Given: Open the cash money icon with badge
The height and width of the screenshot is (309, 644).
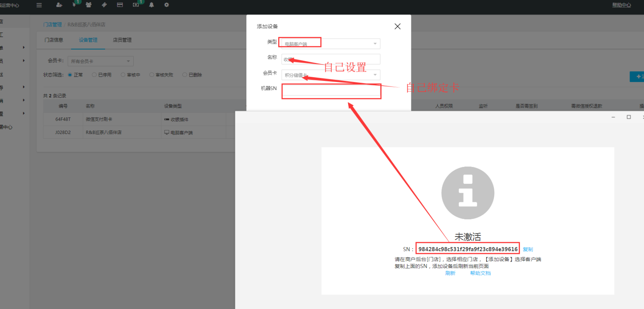Looking at the screenshot, I should pyautogui.click(x=136, y=5).
